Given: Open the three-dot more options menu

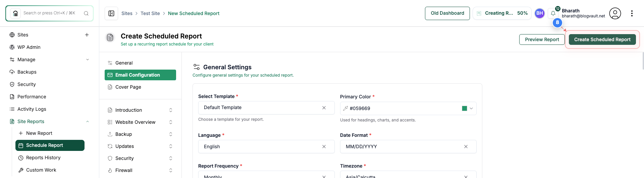Looking at the screenshot, I should [632, 13].
